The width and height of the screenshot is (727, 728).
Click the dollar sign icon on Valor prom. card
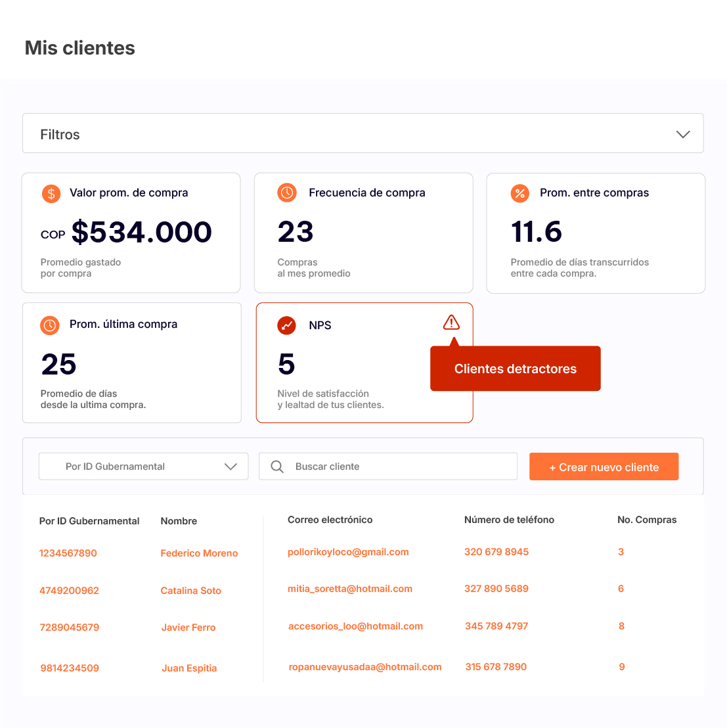pos(51,194)
